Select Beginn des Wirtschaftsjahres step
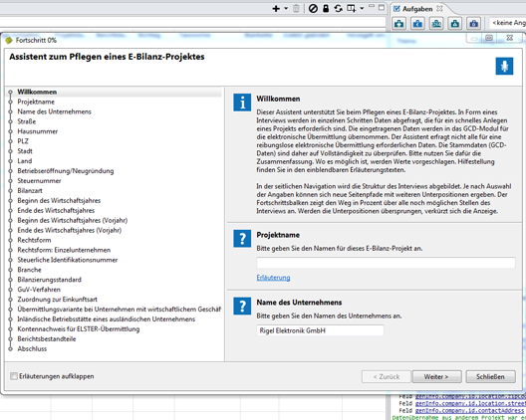This screenshot has height=420, width=526. (x=59, y=200)
